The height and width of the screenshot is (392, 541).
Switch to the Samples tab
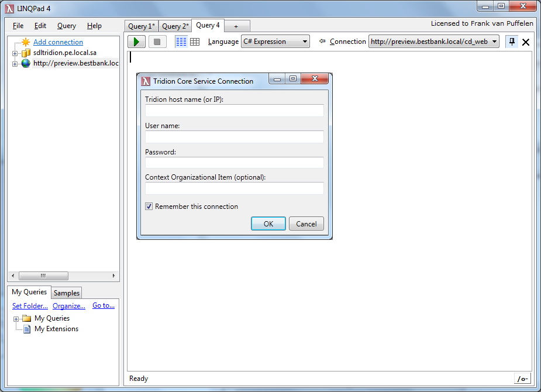click(x=67, y=293)
